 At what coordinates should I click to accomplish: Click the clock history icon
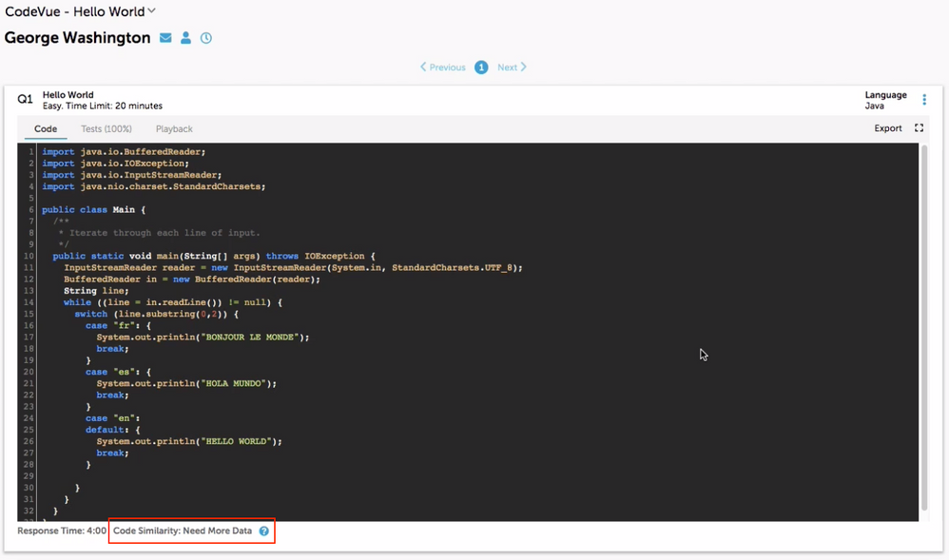click(x=206, y=38)
